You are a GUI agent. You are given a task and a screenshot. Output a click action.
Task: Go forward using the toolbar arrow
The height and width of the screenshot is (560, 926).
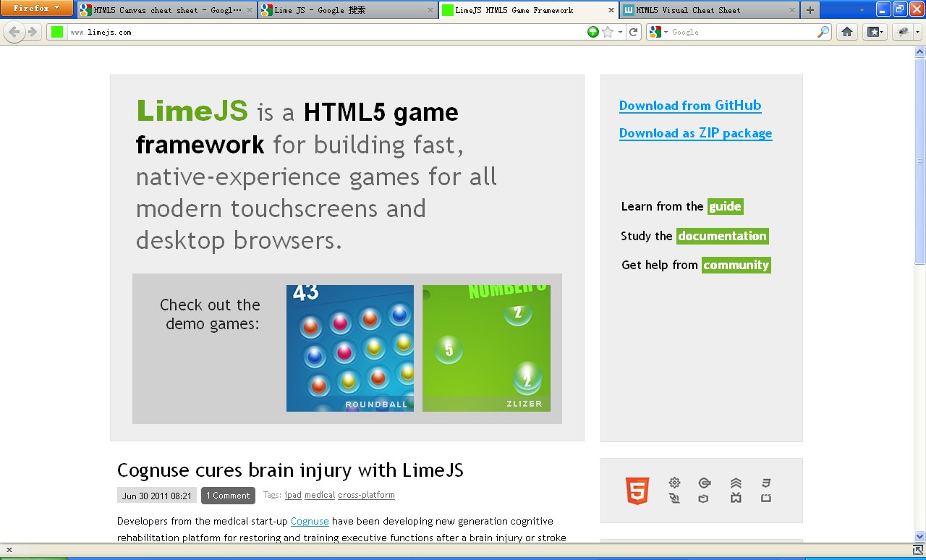pyautogui.click(x=33, y=32)
